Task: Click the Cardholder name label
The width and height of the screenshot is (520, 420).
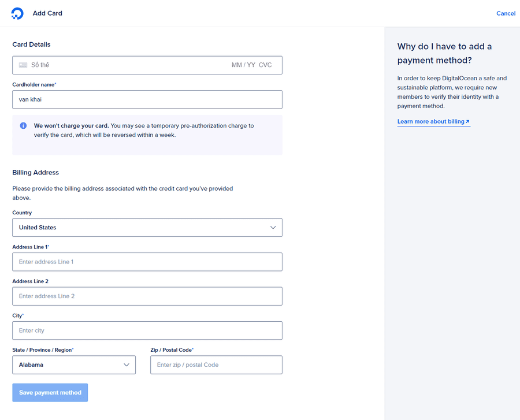Action: 34,84
